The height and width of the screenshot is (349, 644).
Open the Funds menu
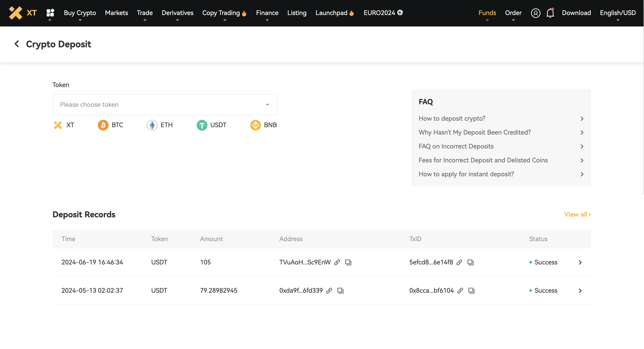(x=487, y=13)
